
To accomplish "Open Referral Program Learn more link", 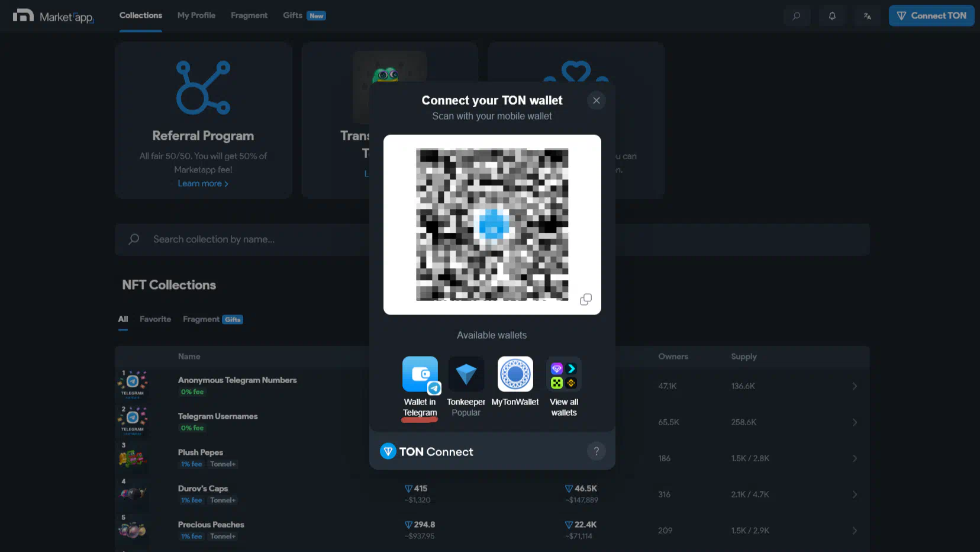I will pos(203,184).
